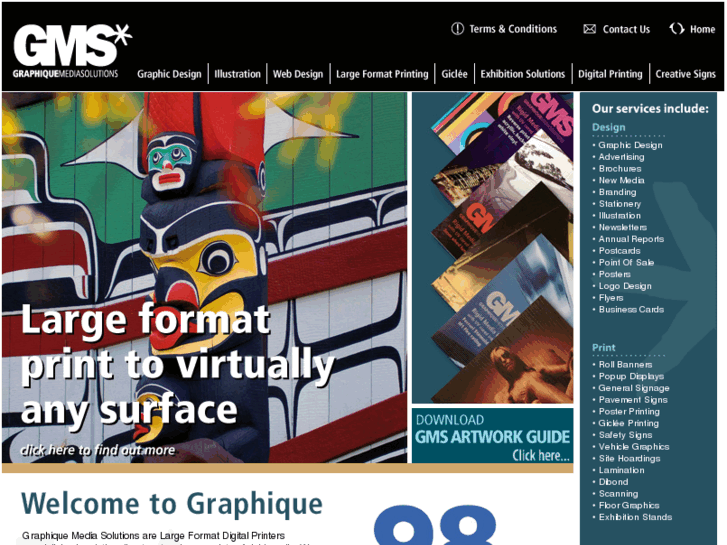
Task: Click the 'Our services include:' heading
Action: (x=650, y=109)
